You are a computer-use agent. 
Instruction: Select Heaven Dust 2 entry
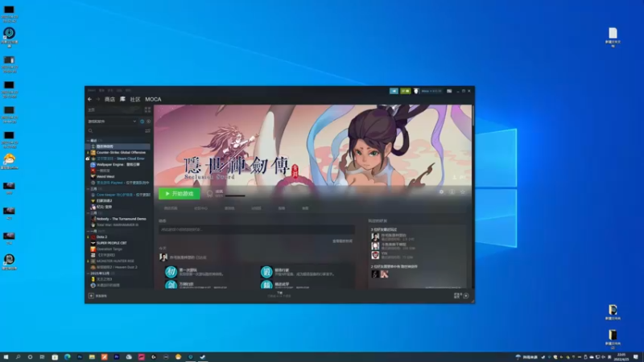click(x=117, y=267)
